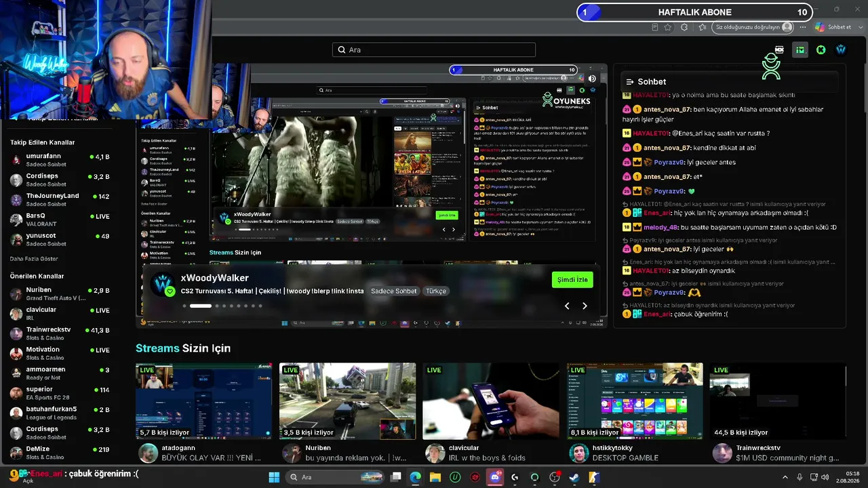Click the wallet icon in the site header

point(779,49)
